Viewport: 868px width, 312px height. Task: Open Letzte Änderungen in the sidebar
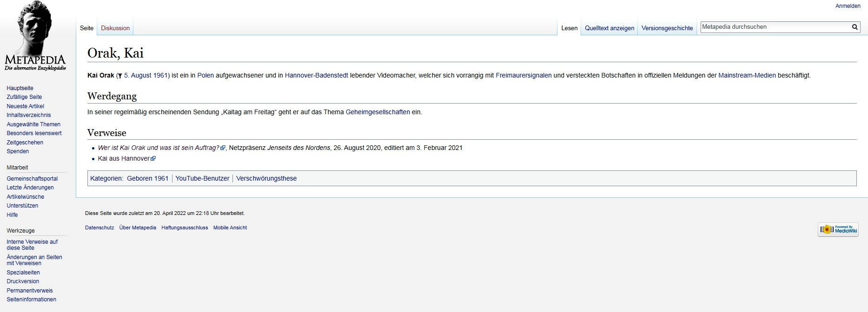coord(30,188)
